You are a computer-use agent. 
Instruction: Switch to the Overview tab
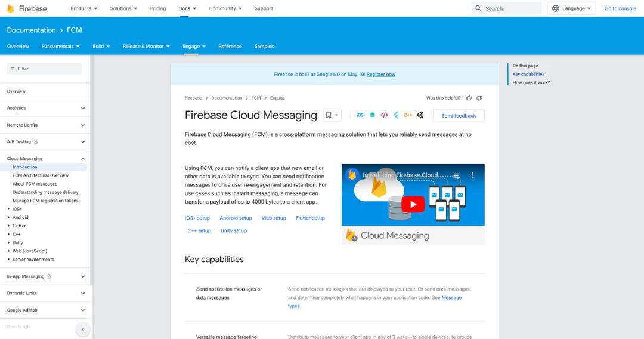(18, 47)
